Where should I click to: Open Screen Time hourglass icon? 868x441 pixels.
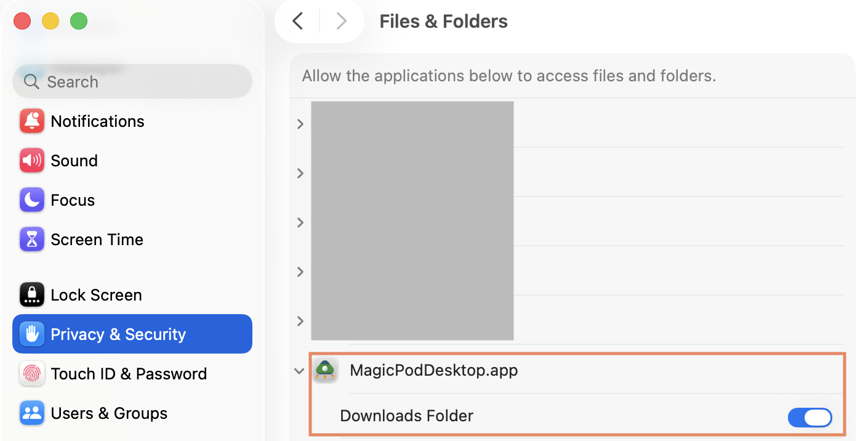coord(32,240)
